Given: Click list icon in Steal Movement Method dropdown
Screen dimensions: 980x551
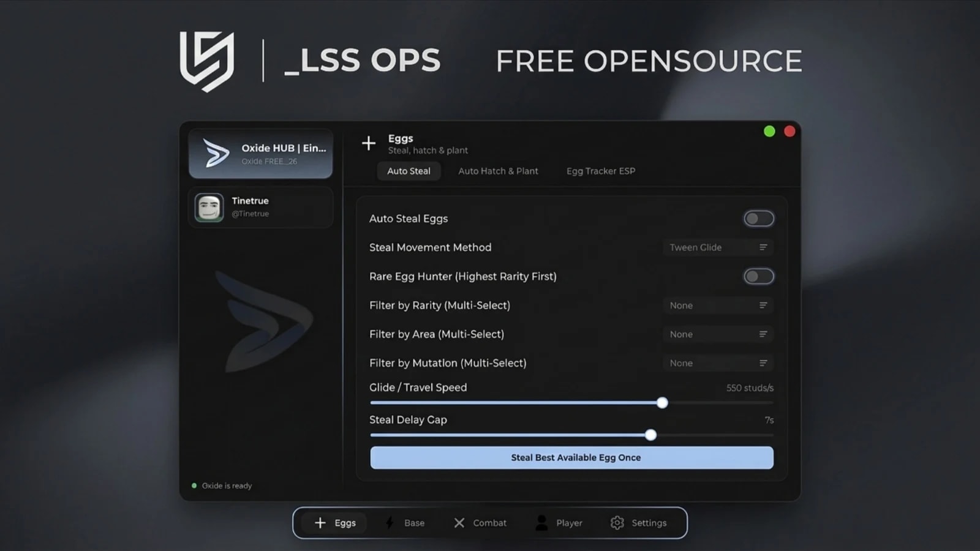Looking at the screenshot, I should pos(763,247).
